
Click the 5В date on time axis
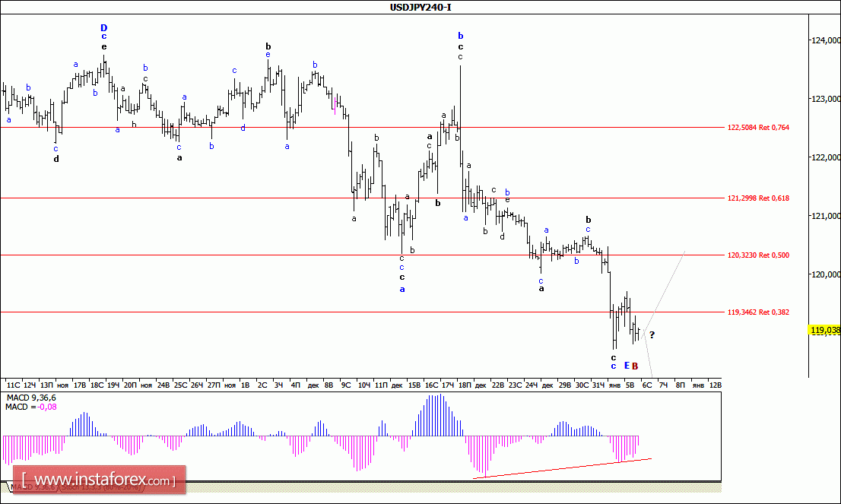click(x=630, y=385)
